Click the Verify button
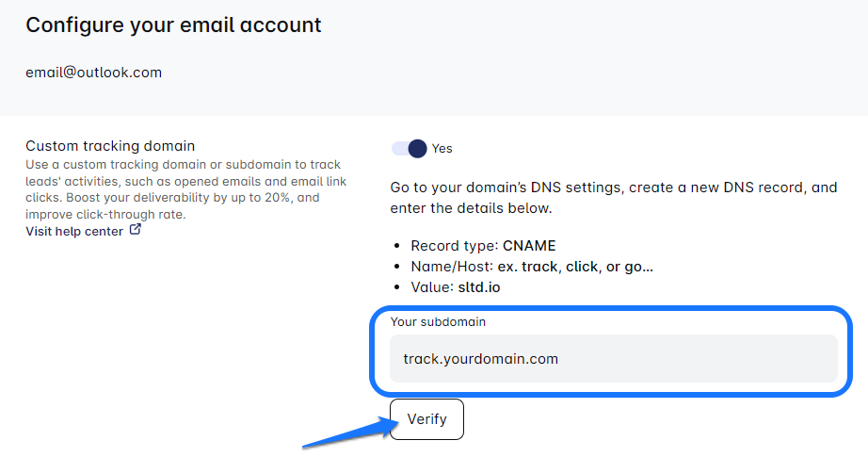This screenshot has height=457, width=868. point(426,419)
